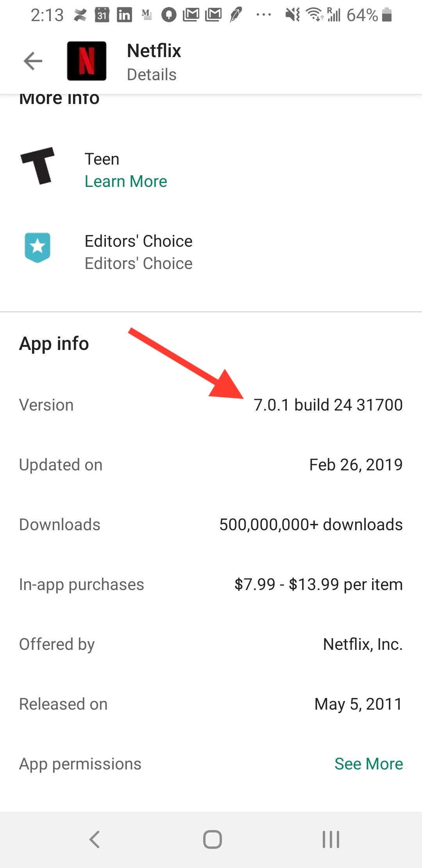Tap the back arrow to leave Details

[33, 61]
